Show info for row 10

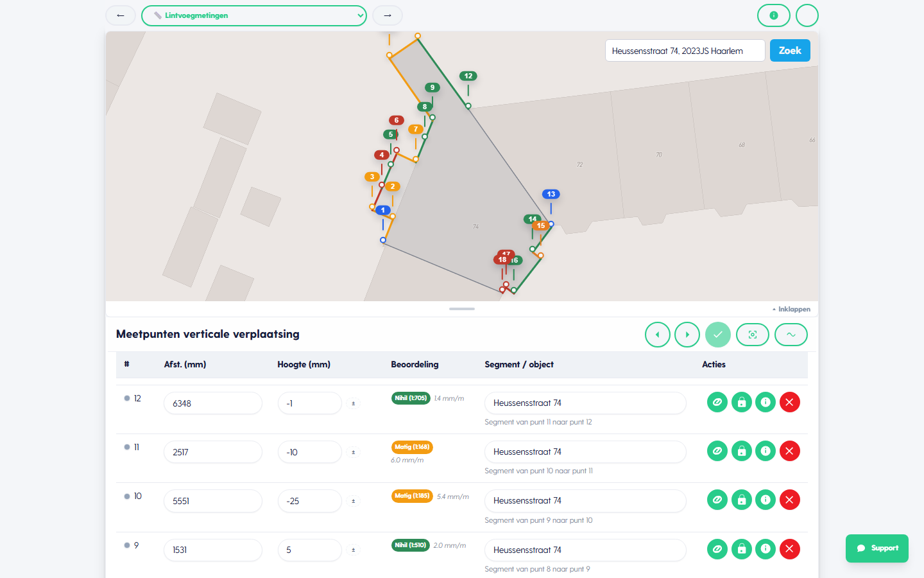pyautogui.click(x=766, y=500)
